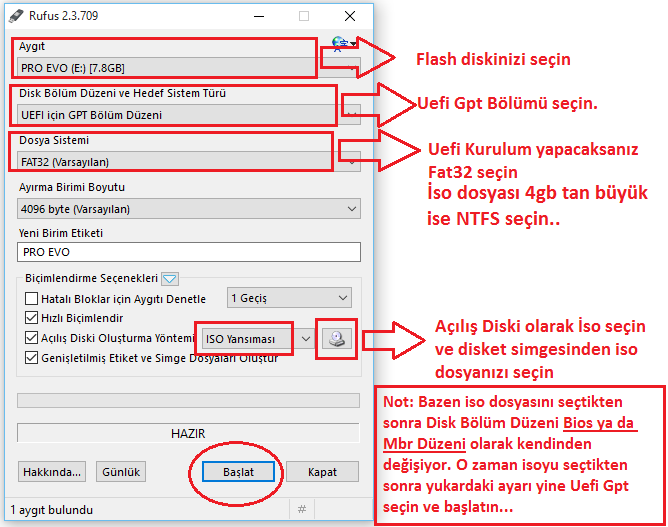Click the HAZIR status bar
The height and width of the screenshot is (527, 668).
pos(188,433)
